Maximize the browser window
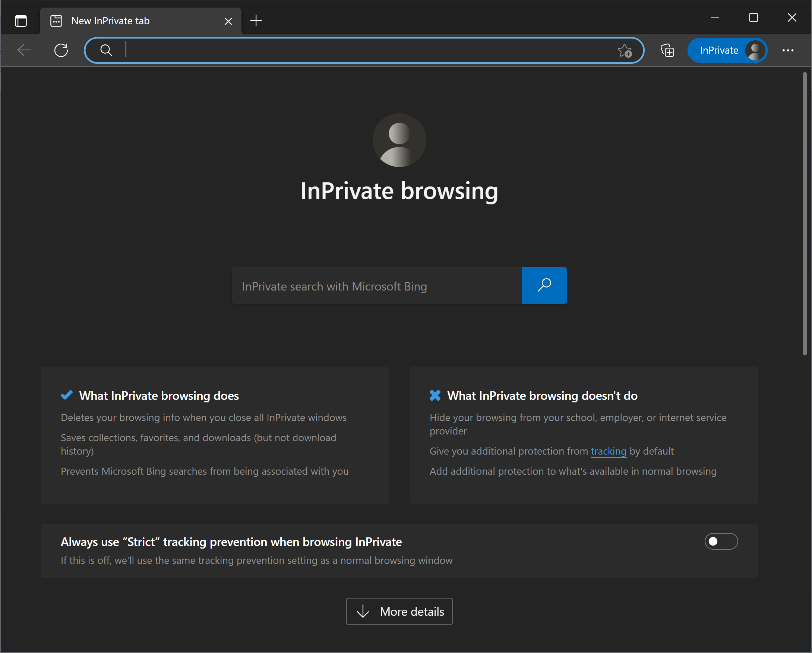 [753, 17]
